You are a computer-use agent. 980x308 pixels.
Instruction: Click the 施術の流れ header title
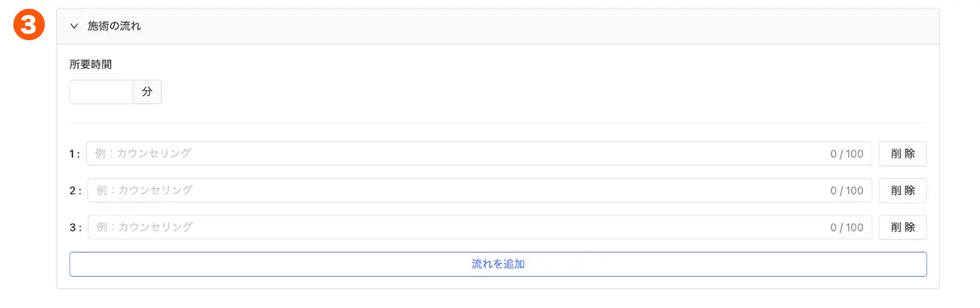pos(114,26)
